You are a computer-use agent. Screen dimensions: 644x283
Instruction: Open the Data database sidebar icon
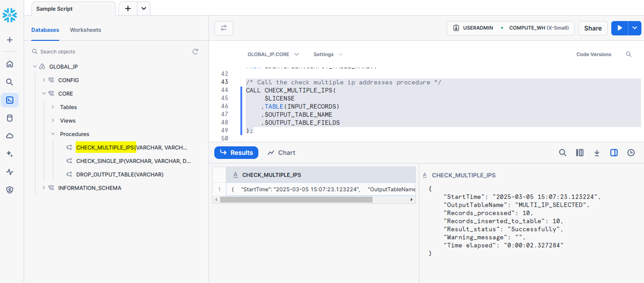tap(10, 118)
